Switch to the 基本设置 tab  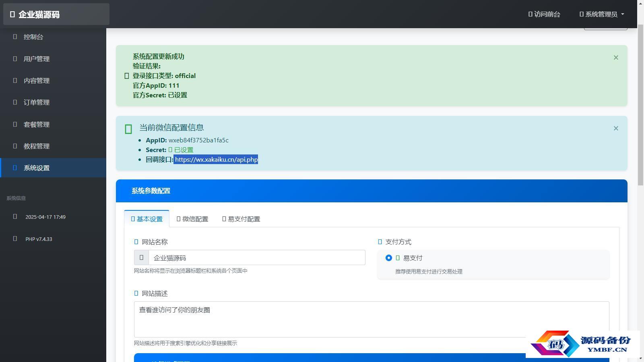click(147, 219)
